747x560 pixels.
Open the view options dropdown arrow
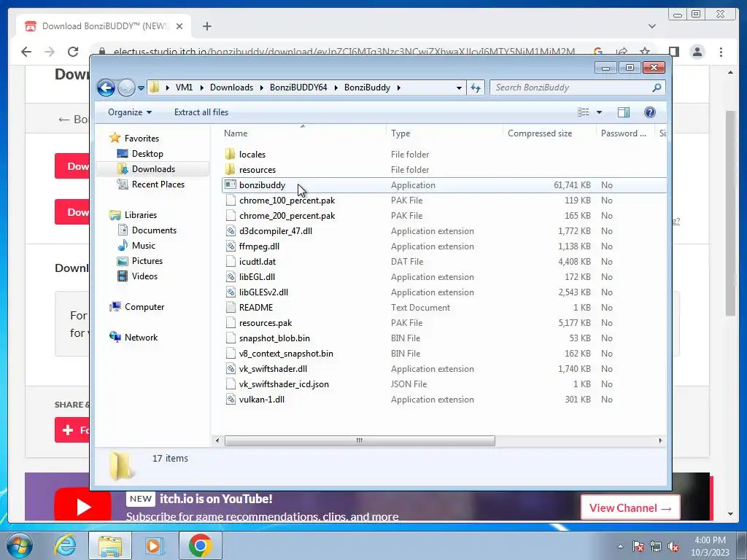pos(600,112)
